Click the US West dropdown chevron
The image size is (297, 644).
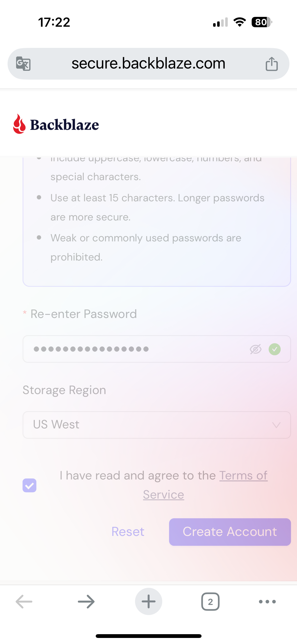(276, 425)
